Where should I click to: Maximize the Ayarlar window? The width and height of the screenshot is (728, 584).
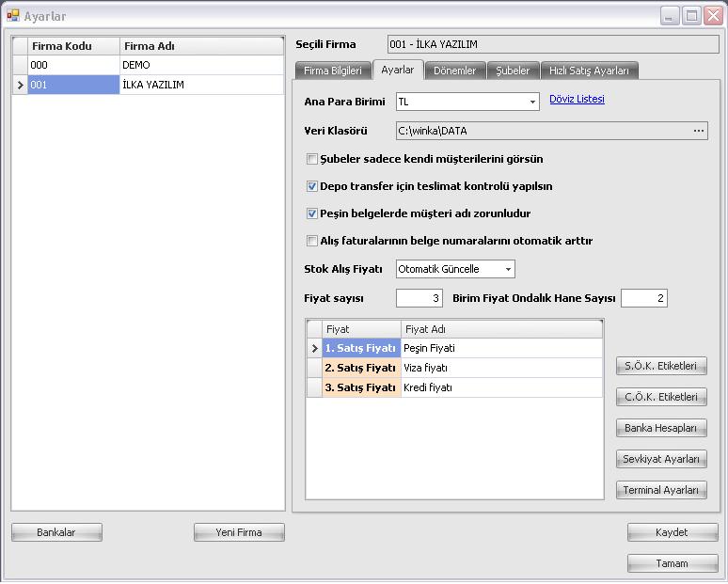(691, 16)
